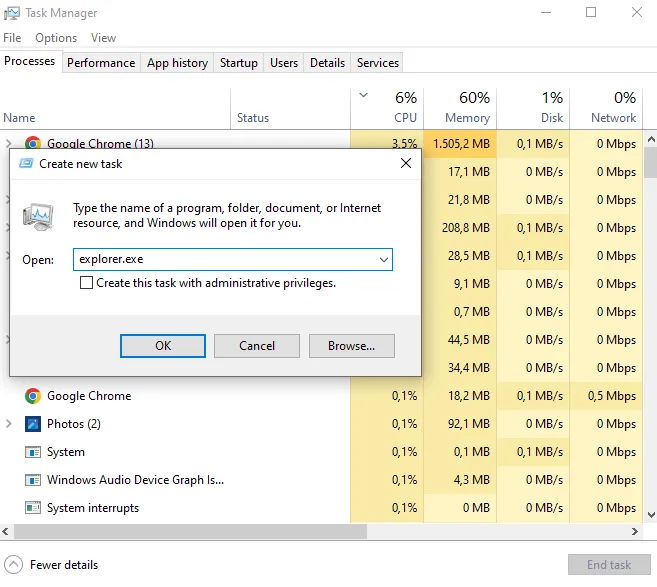The height and width of the screenshot is (587, 657).
Task: Select the System interrupts row name
Action: [x=93, y=508]
